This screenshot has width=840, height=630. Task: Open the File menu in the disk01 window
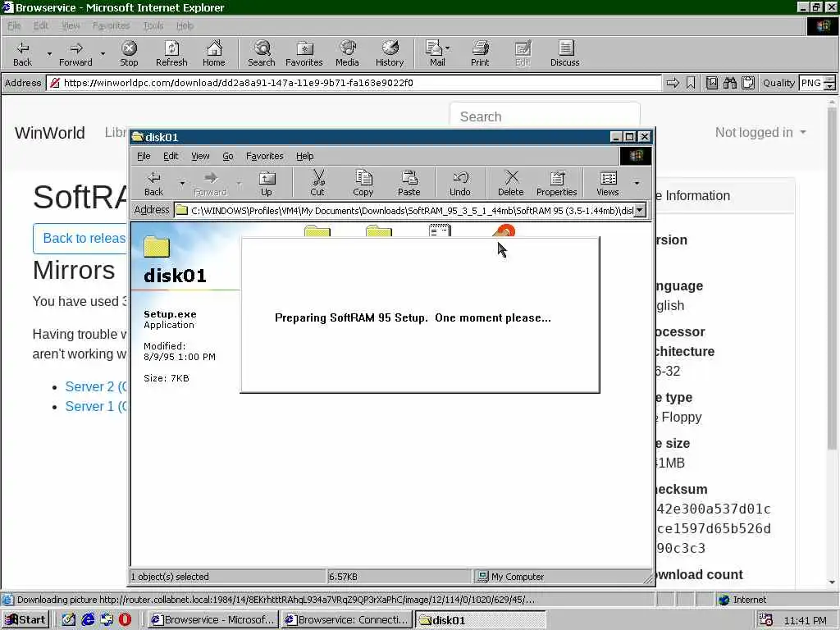144,156
